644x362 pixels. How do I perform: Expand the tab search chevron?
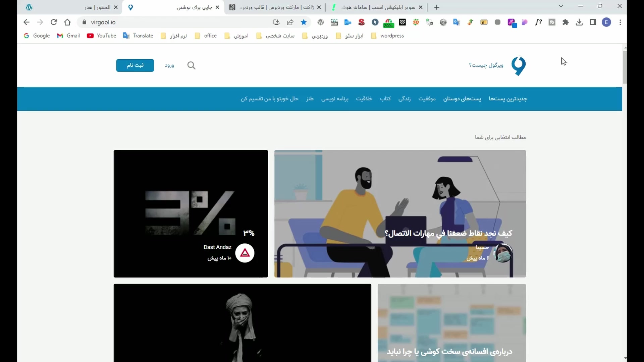click(561, 6)
